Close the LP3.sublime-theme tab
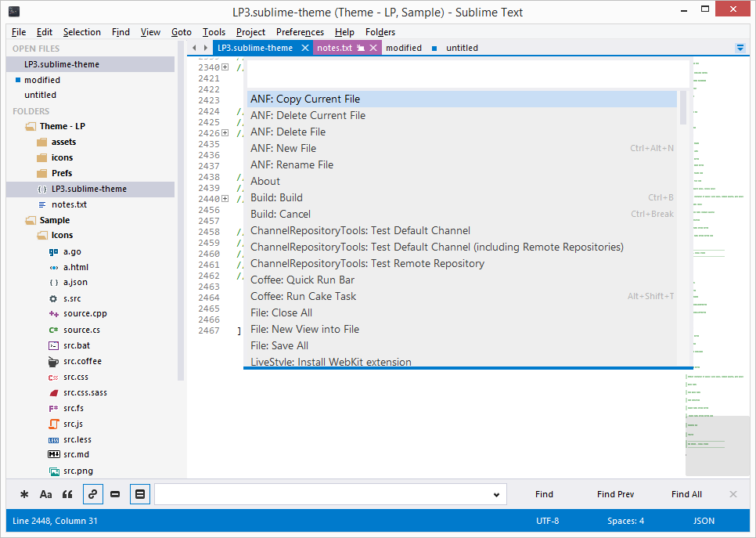This screenshot has width=756, height=538. click(x=304, y=48)
